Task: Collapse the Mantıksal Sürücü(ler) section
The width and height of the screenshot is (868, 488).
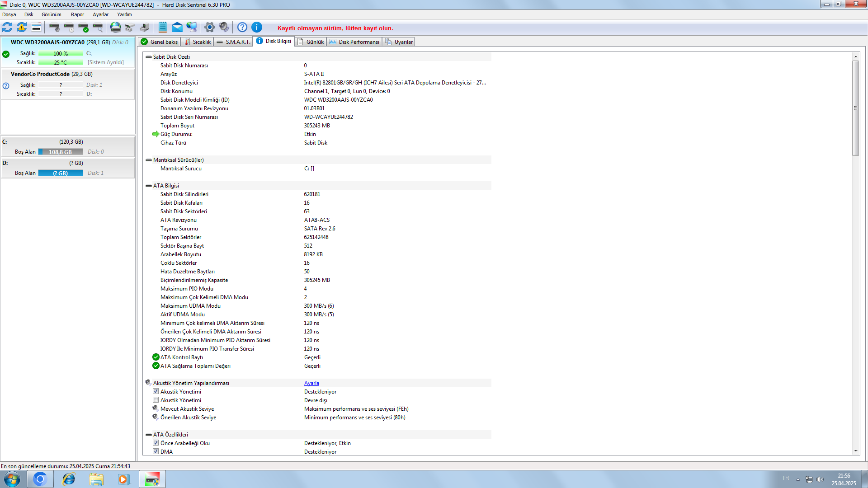Action: click(149, 160)
